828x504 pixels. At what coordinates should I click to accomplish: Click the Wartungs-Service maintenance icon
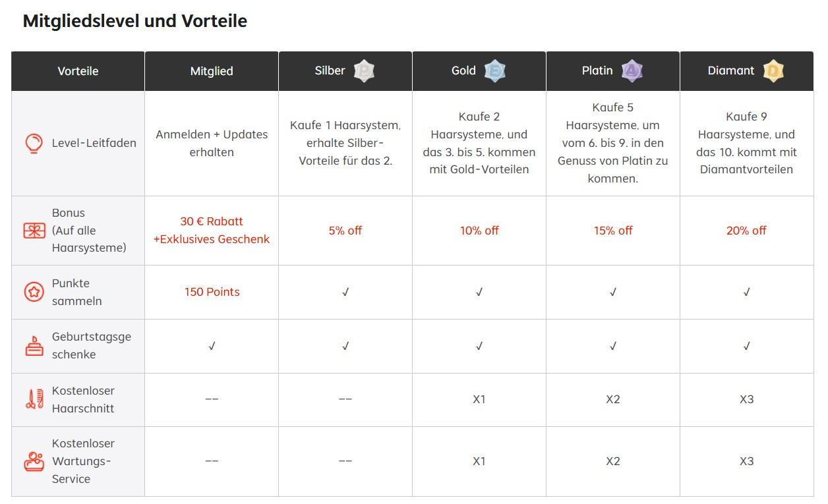point(34,461)
